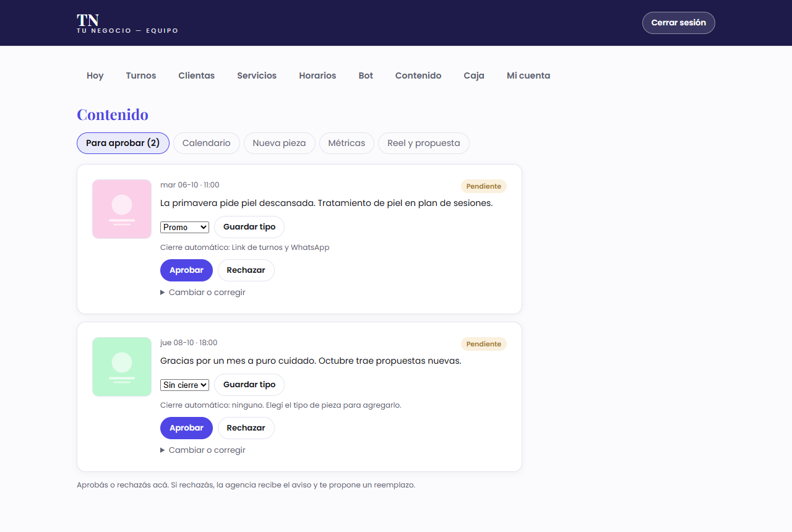Screen dimensions: 792x532
Task: Switch to Calendario tab
Action: click(x=207, y=143)
